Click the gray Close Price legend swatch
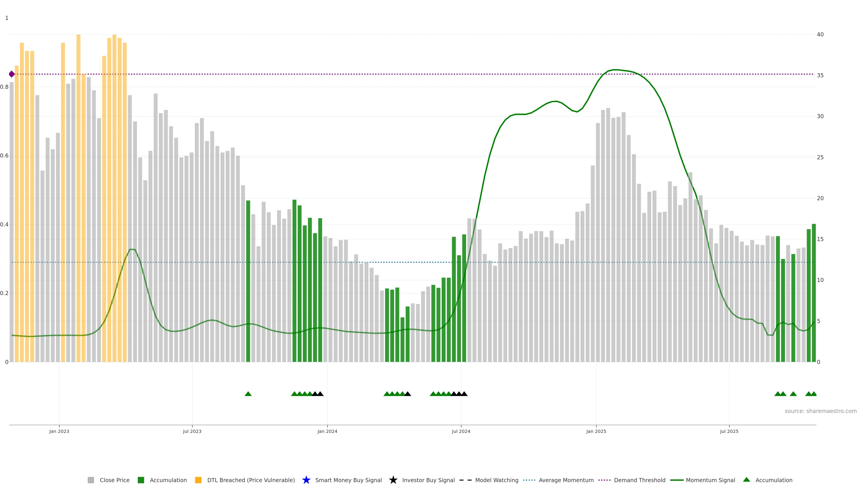This screenshot has width=868, height=488. (91, 480)
